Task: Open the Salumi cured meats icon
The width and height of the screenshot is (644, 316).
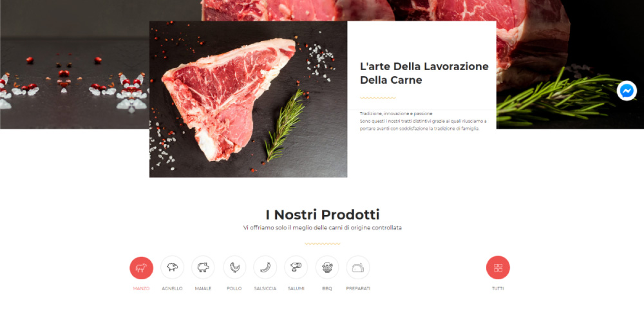Action: click(296, 267)
